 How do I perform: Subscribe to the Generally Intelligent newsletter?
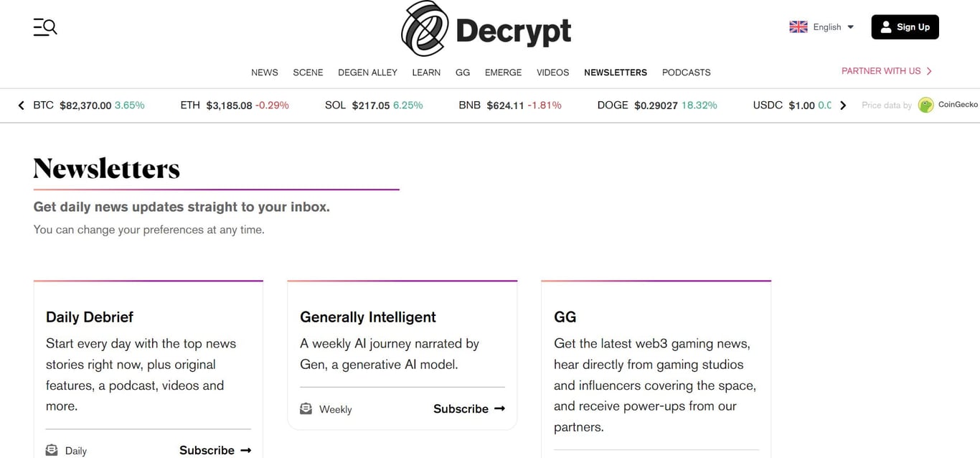pos(461,408)
